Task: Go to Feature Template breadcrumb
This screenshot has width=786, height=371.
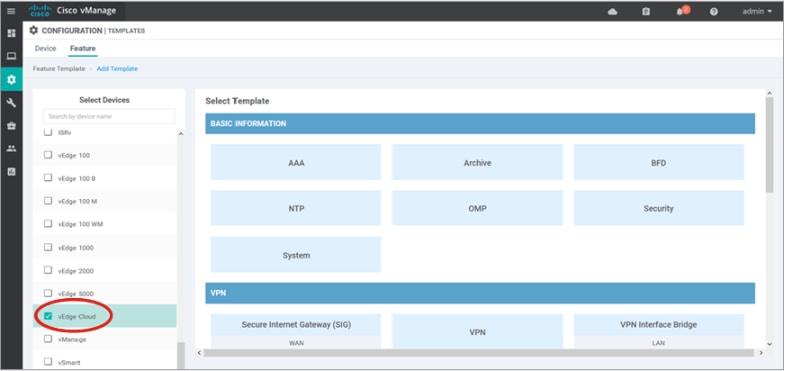Action: 59,69
